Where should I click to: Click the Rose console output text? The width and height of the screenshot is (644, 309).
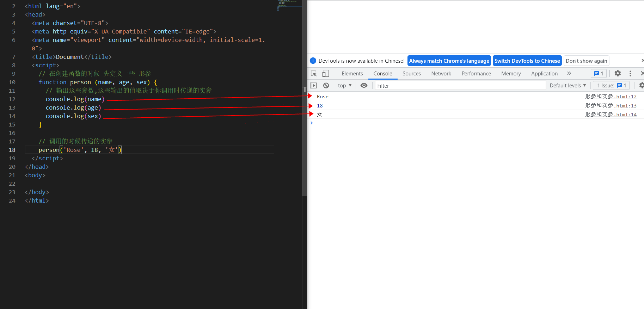pos(323,97)
